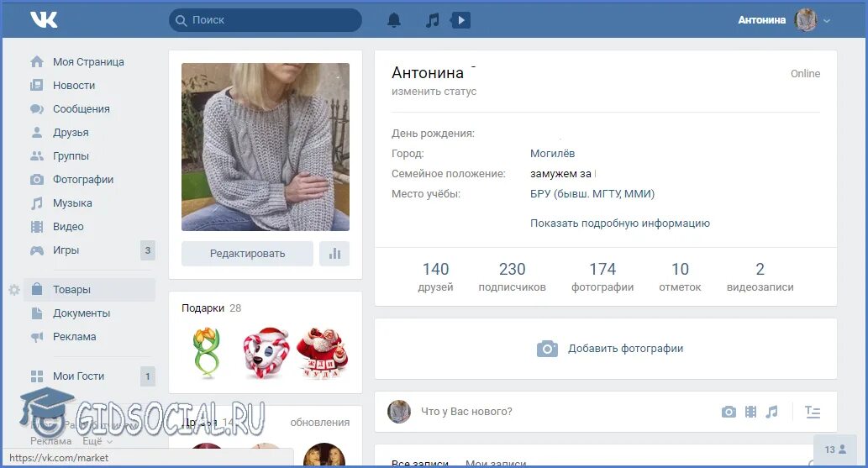Click the Игры gamepad icon
This screenshot has width=868, height=468.
tap(36, 250)
